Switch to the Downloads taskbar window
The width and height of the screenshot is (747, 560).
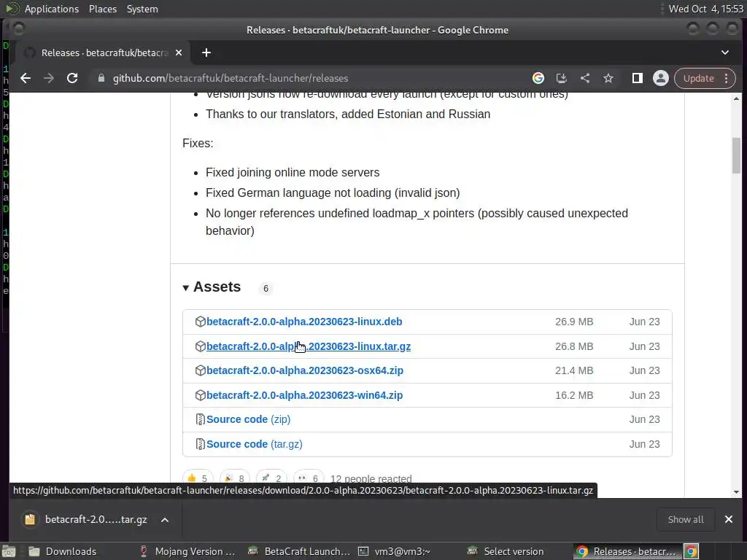click(62, 551)
